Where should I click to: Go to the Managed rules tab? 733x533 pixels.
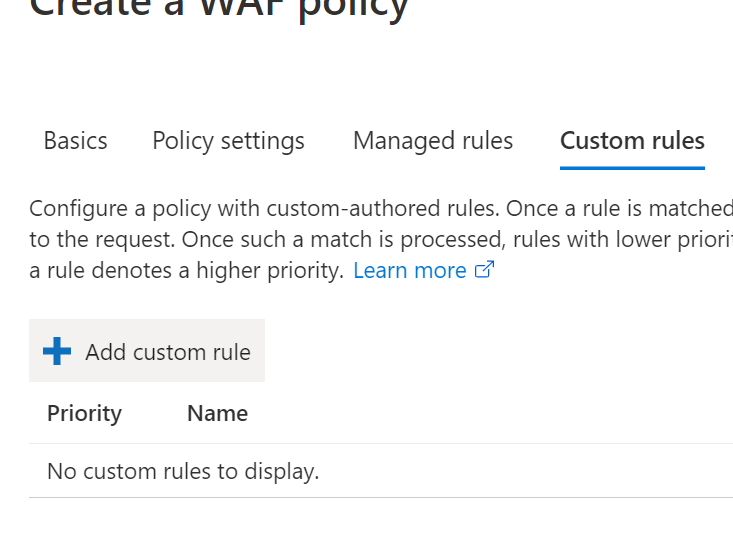433,141
